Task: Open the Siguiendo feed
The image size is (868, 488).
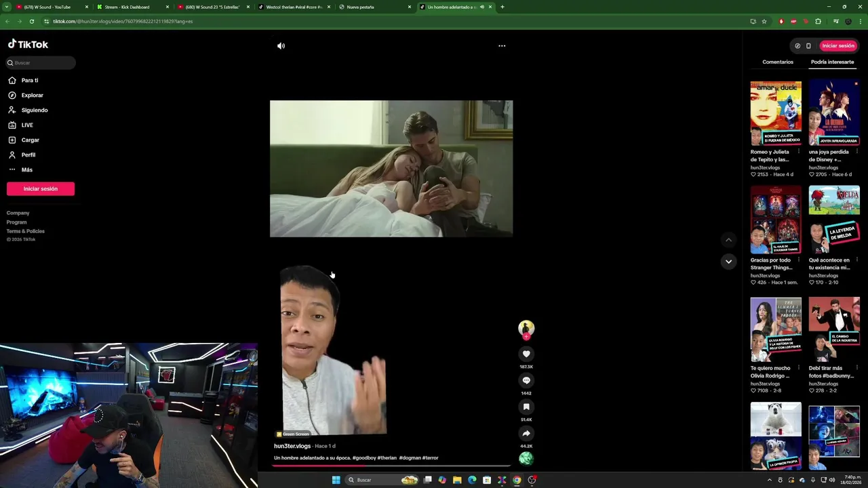Action: click(x=35, y=110)
